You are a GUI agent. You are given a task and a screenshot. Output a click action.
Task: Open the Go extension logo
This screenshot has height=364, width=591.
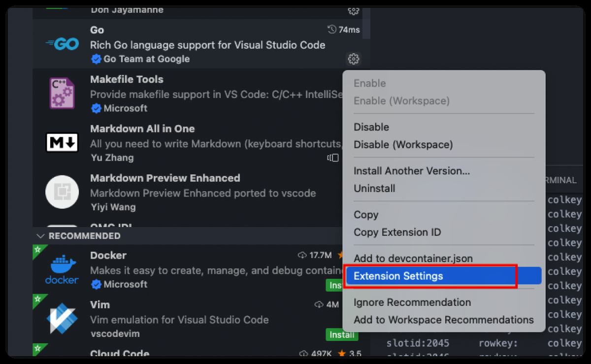click(x=62, y=44)
